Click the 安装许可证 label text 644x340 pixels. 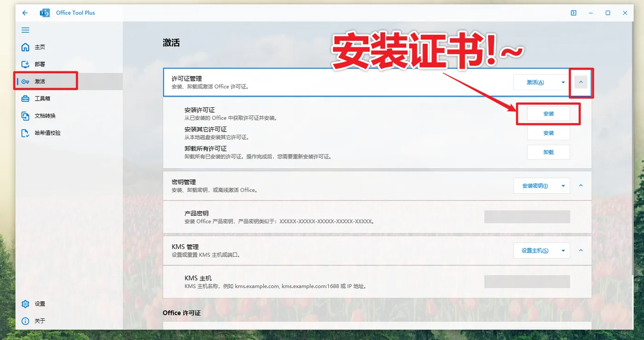point(199,110)
